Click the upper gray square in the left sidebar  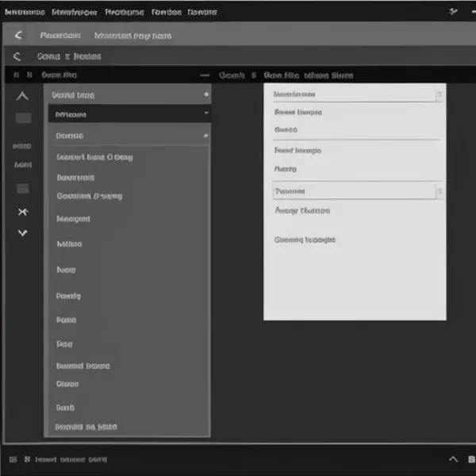click(23, 117)
